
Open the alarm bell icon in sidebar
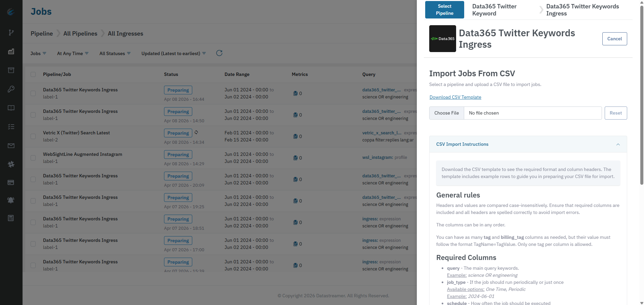(x=11, y=200)
